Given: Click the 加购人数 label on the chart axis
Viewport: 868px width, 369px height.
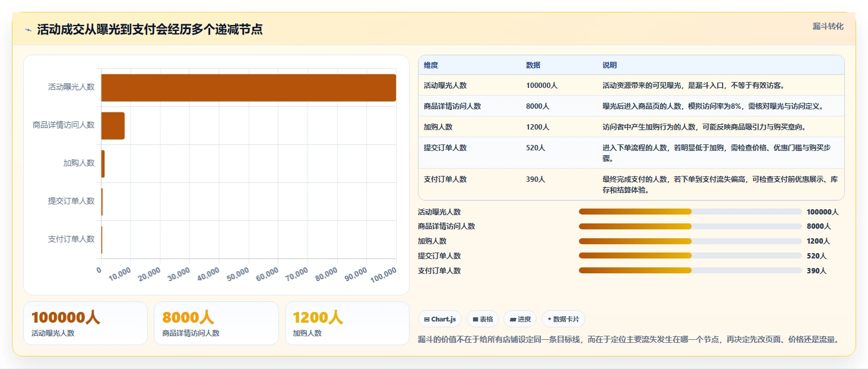Looking at the screenshot, I should 79,163.
